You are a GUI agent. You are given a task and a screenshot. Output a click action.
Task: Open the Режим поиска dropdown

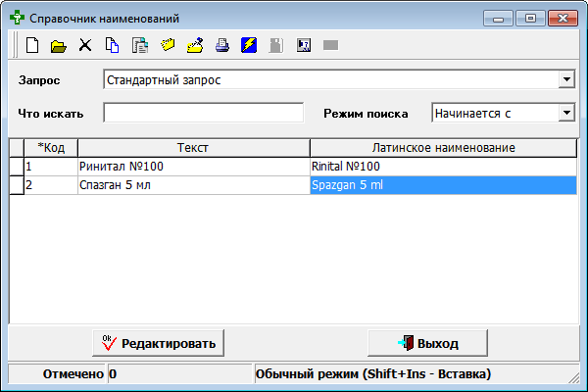pos(566,113)
